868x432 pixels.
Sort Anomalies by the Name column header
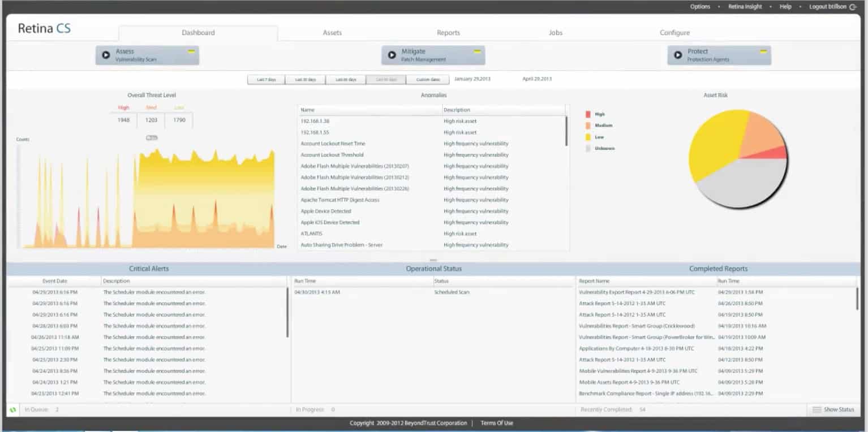coord(370,110)
